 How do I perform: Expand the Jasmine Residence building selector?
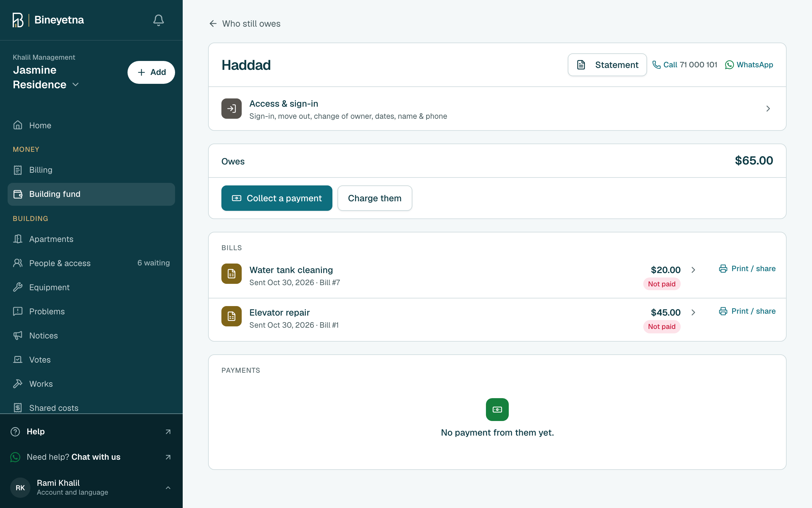(75, 85)
